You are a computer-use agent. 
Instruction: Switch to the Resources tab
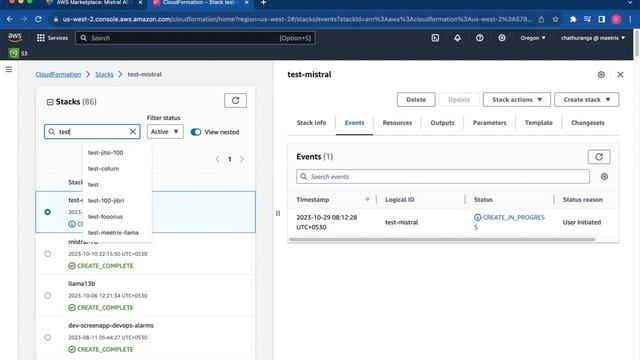(x=397, y=122)
